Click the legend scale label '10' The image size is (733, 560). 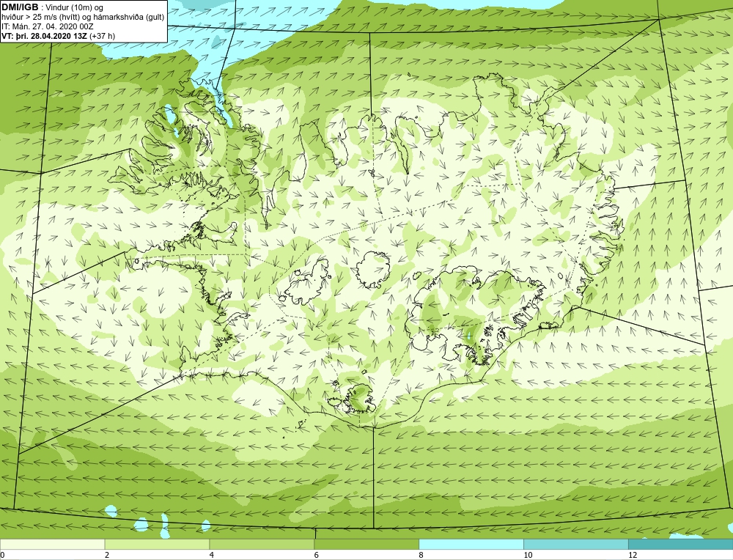click(x=528, y=555)
